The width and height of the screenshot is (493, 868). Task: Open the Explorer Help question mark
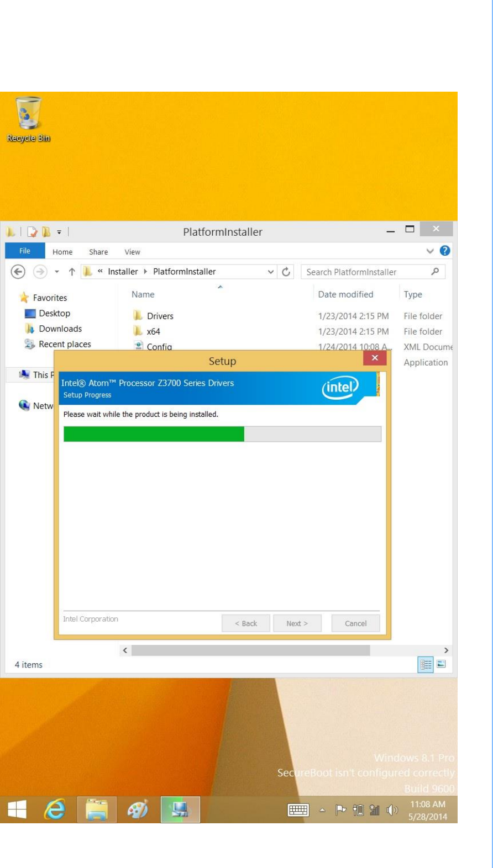[x=445, y=251]
